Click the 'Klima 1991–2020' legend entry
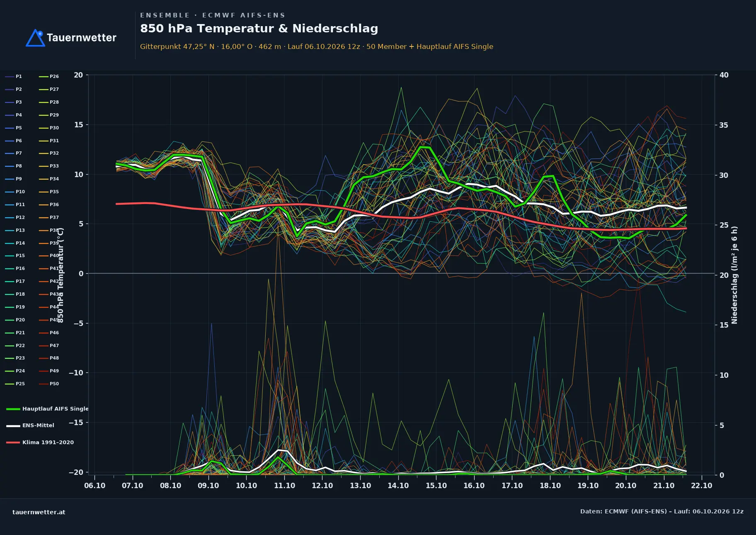 coord(40,443)
